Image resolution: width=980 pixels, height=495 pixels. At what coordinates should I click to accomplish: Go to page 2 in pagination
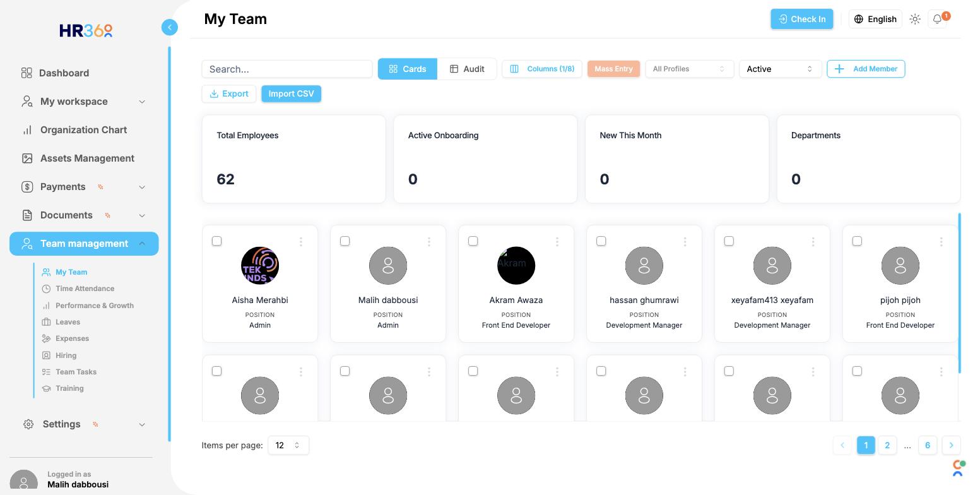[887, 445]
